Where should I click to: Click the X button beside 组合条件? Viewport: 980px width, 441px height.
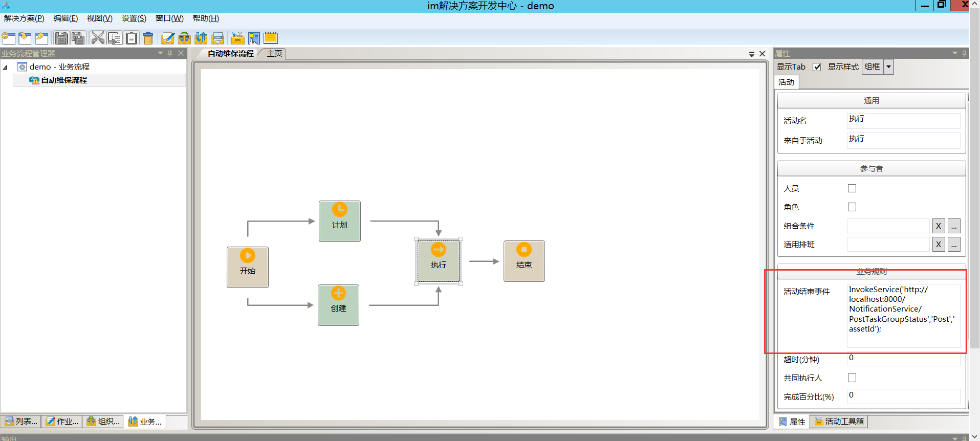point(938,226)
